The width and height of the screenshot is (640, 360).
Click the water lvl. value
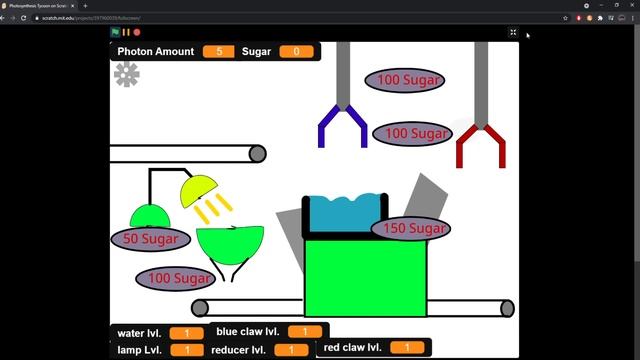pos(187,333)
